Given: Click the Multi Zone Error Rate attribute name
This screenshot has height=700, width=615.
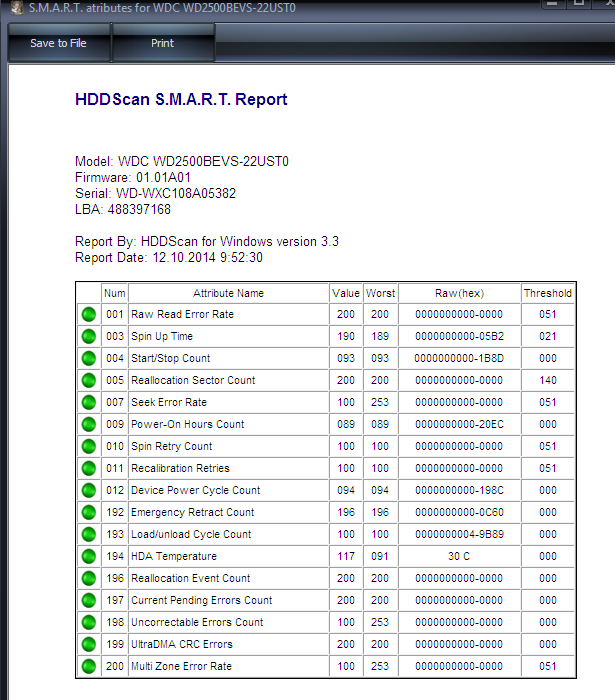Looking at the screenshot, I should (x=181, y=666).
